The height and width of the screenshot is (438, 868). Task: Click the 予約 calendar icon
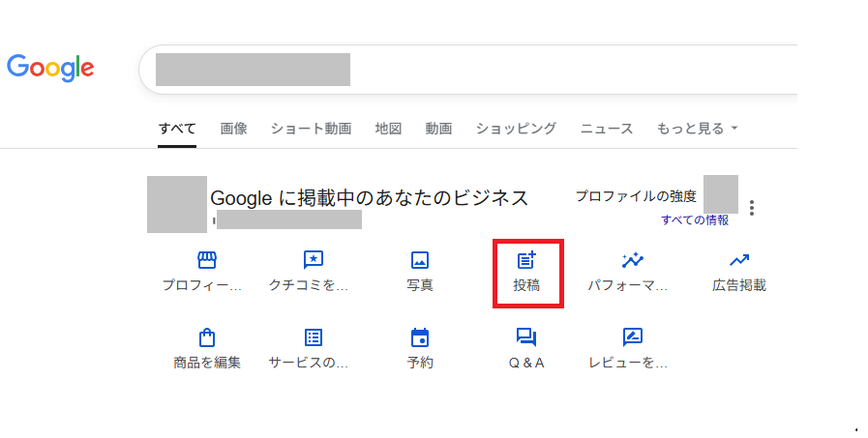420,337
